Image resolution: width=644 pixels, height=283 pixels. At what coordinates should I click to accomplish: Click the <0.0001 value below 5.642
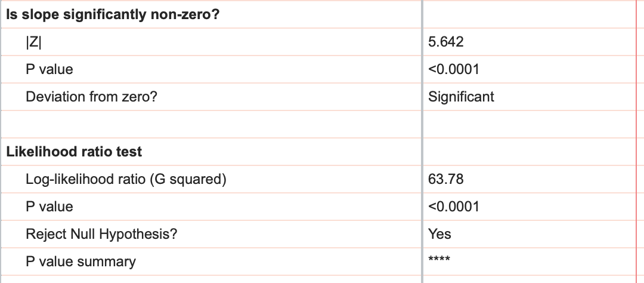[454, 69]
